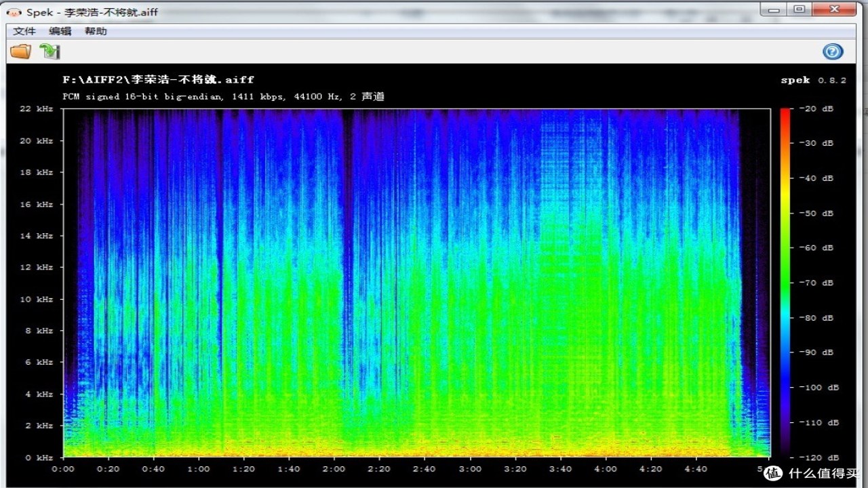868x488 pixels.
Task: Click the 22 kHz frequency label
Action: (x=37, y=109)
